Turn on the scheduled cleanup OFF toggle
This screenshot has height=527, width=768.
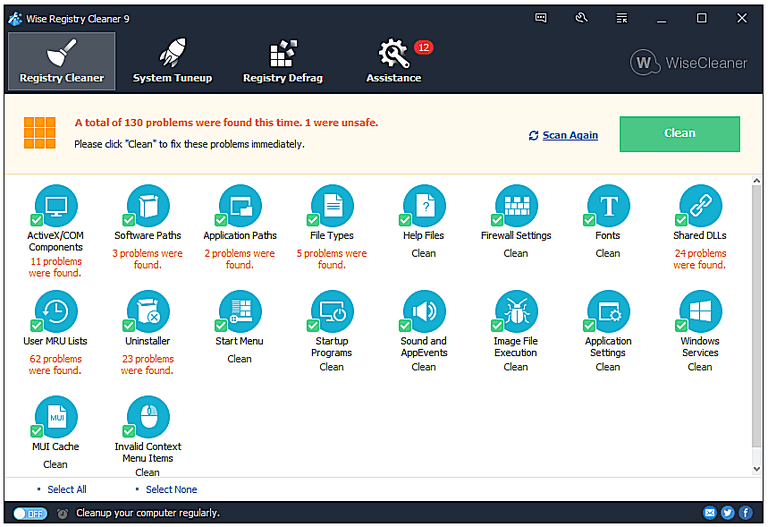(30, 513)
